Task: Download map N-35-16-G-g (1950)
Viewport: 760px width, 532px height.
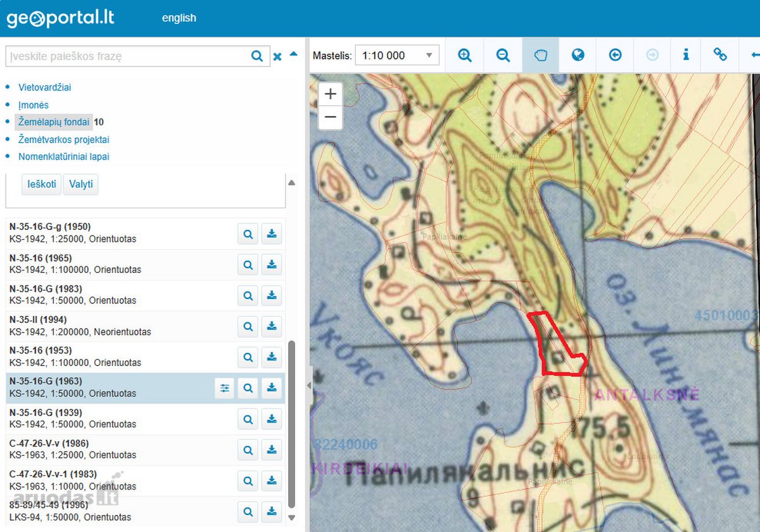Action: (272, 234)
